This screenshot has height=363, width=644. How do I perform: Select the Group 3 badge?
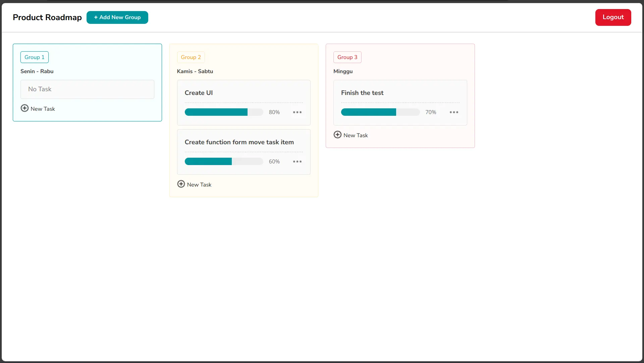click(347, 57)
